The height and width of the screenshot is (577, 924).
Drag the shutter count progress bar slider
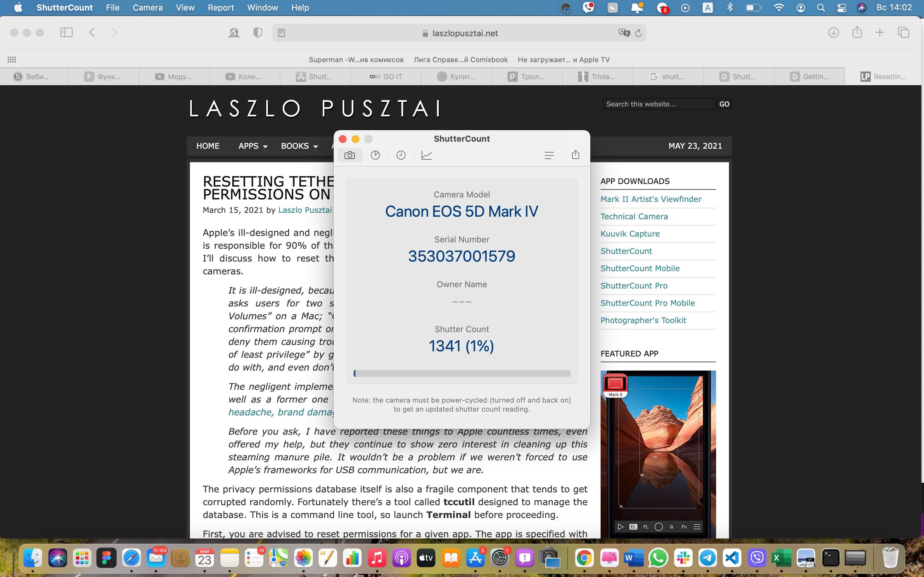(355, 373)
